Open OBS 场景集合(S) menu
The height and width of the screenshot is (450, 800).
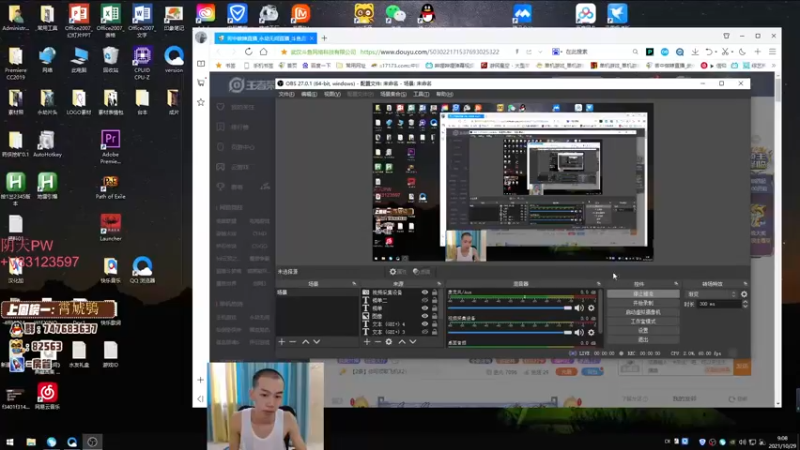pos(393,94)
